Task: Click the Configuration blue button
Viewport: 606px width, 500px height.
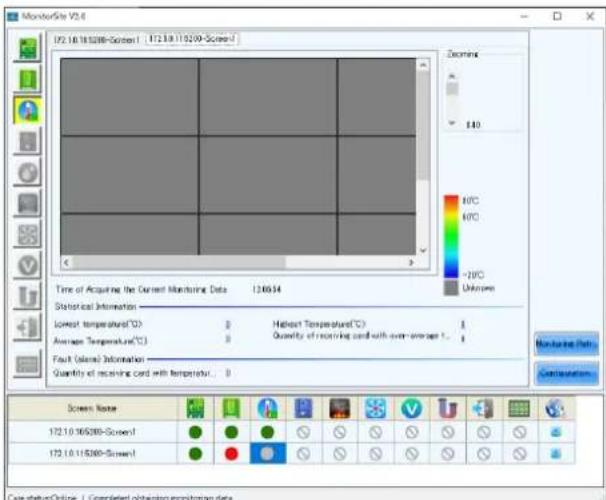Action: pyautogui.click(x=566, y=373)
